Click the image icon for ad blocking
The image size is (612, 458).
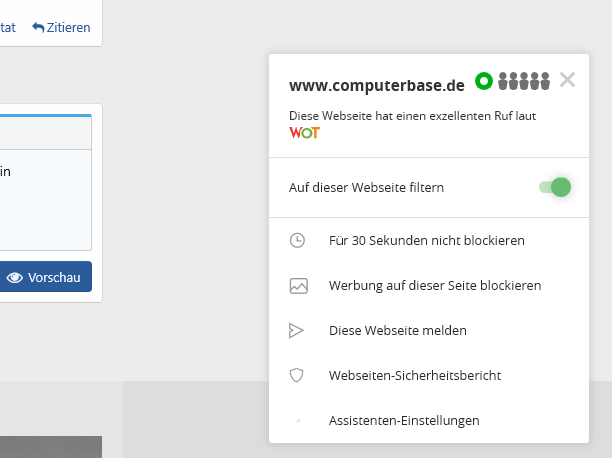click(x=299, y=285)
